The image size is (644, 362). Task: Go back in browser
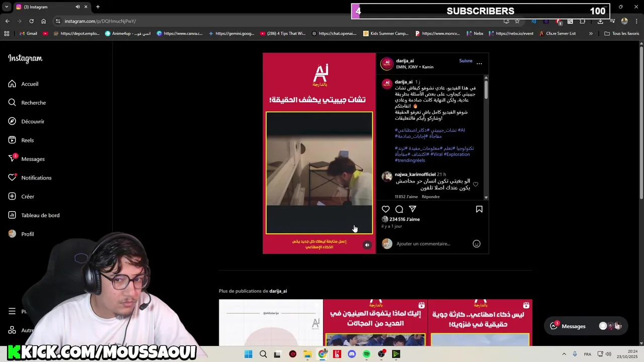tap(7, 21)
